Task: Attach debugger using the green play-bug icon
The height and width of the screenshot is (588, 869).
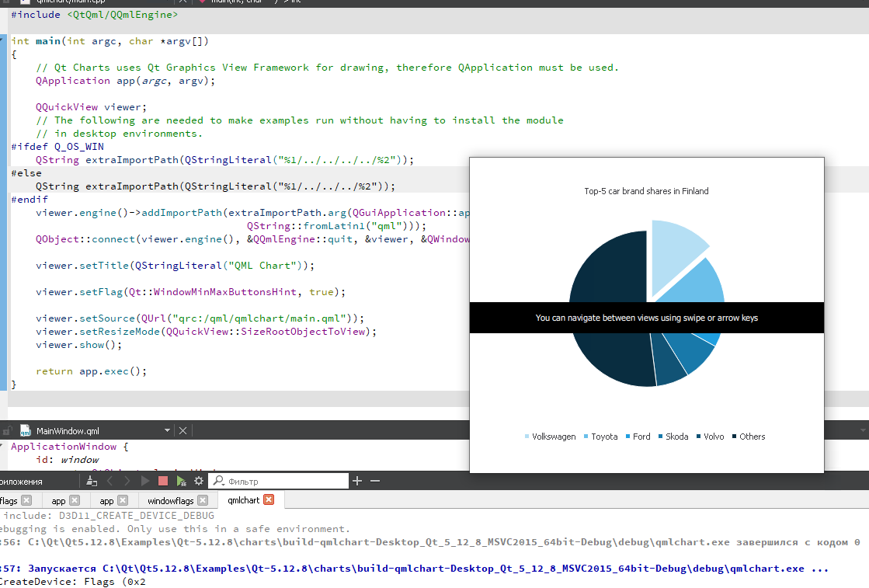Action: click(181, 481)
